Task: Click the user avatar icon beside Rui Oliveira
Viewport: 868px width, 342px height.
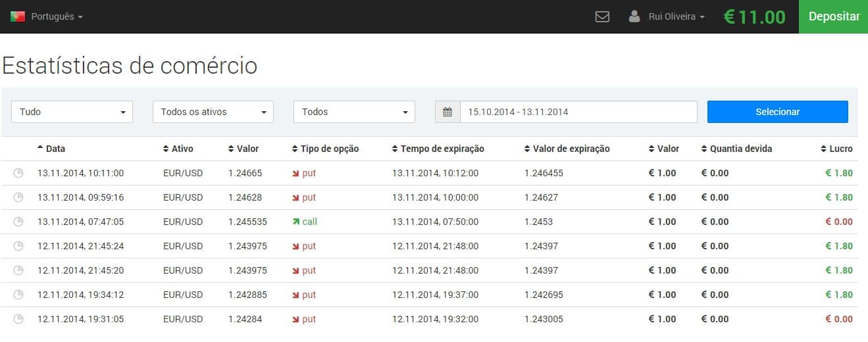Action: [634, 16]
